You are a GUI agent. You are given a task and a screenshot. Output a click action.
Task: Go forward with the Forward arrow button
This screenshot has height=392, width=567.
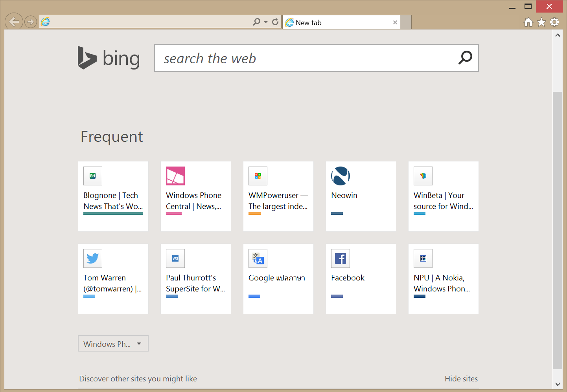coord(30,22)
